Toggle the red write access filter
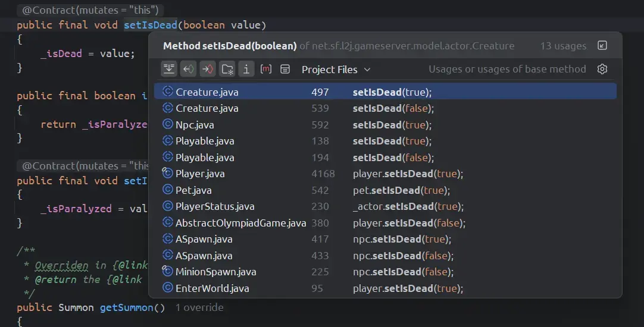 pos(207,69)
